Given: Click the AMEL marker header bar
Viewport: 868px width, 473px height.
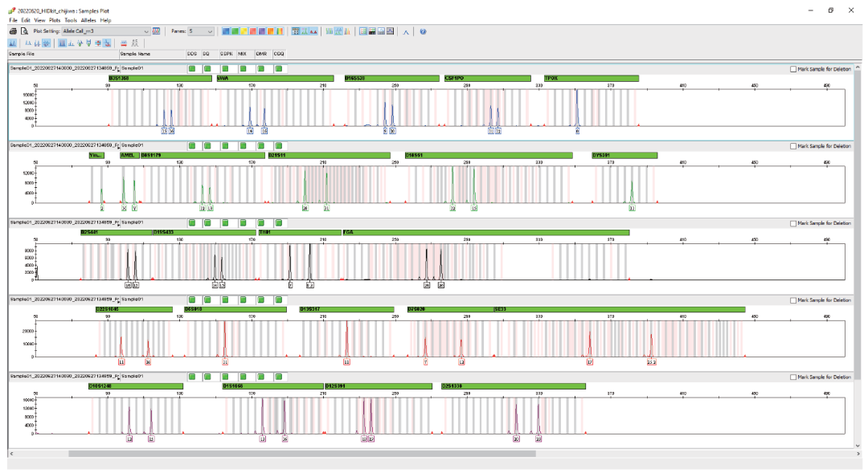Looking at the screenshot, I should tap(129, 155).
